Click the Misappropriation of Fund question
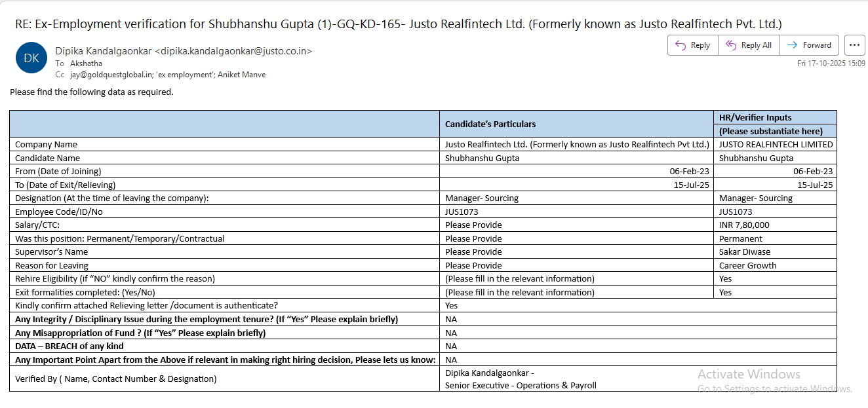Screen dimensions: 868x408 [140, 333]
